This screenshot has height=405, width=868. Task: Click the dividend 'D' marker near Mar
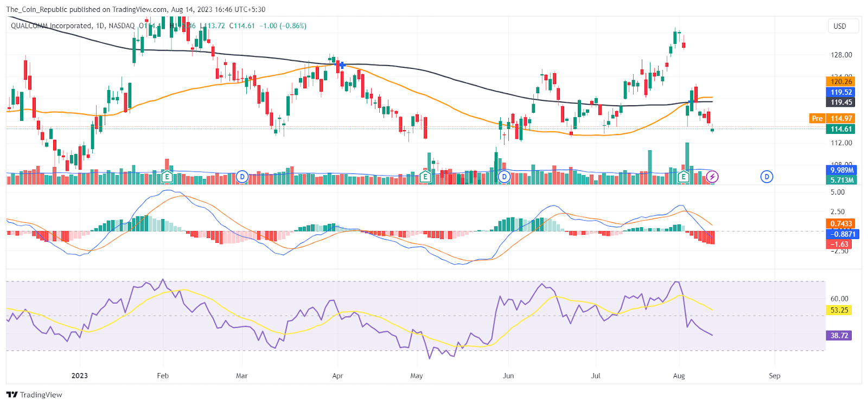[242, 177]
